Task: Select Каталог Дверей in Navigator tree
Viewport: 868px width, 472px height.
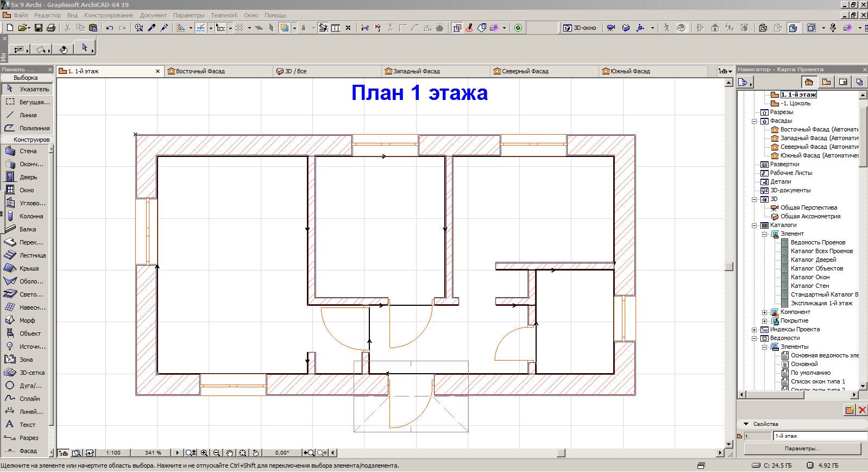Action: coord(813,260)
